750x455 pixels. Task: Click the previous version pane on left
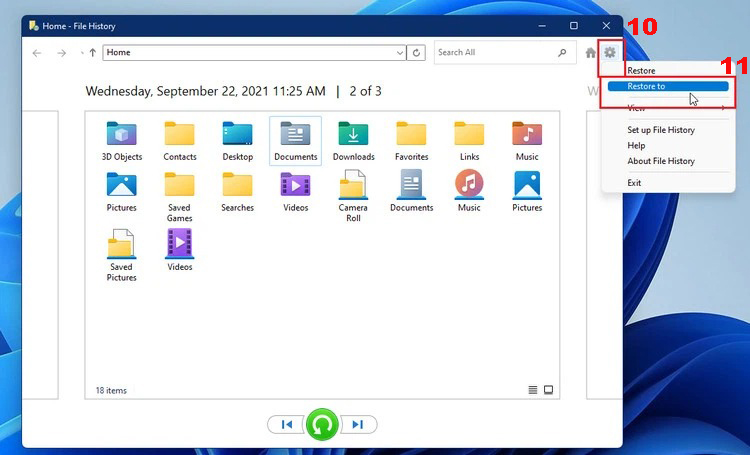(40, 255)
